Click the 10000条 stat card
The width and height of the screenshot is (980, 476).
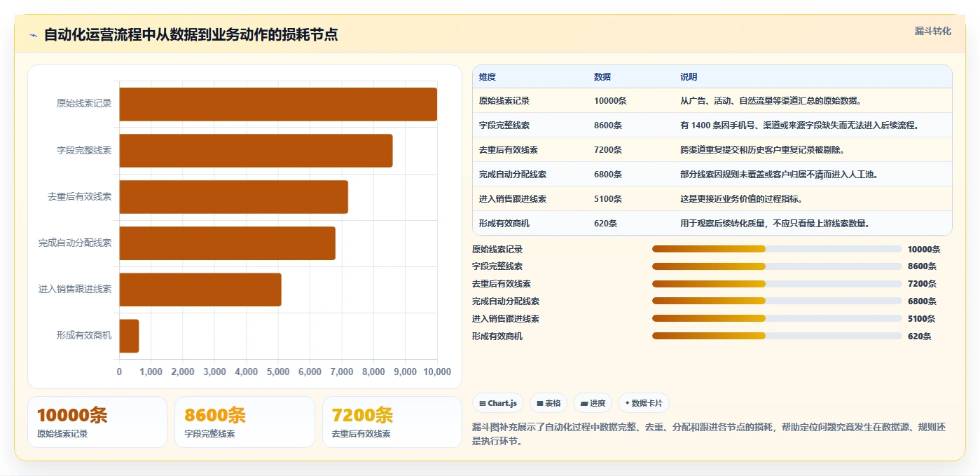[97, 422]
